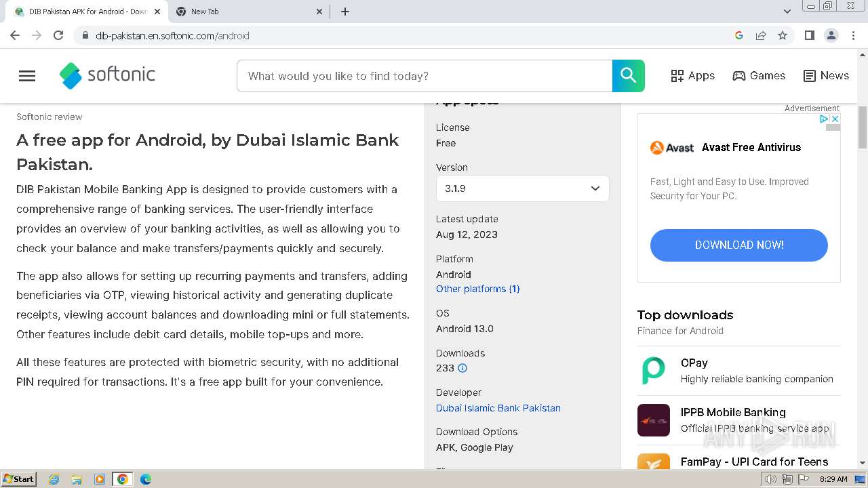The height and width of the screenshot is (488, 868).
Task: Select the "Android 13.0" OS value
Action: (x=465, y=329)
